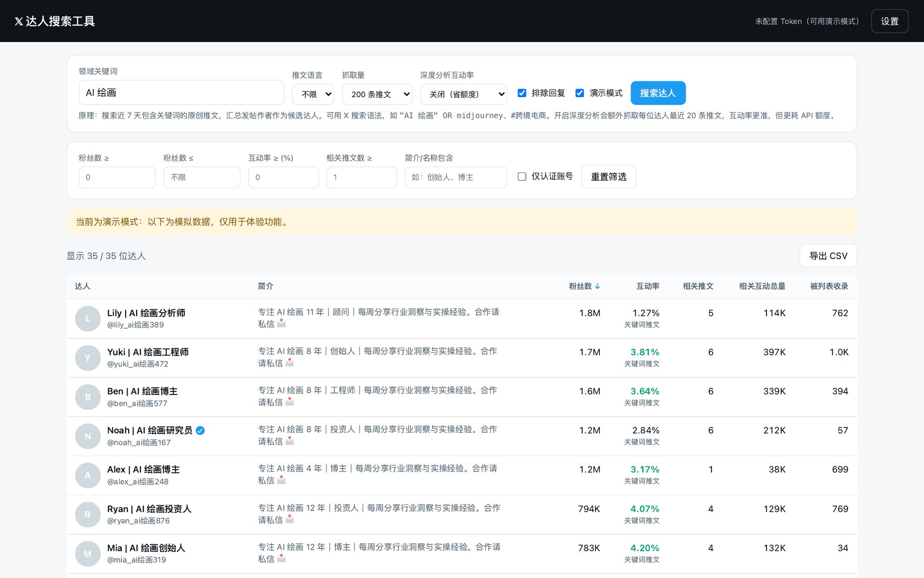The width and height of the screenshot is (924, 578).
Task: Click Noah's avatar circle
Action: tap(88, 436)
